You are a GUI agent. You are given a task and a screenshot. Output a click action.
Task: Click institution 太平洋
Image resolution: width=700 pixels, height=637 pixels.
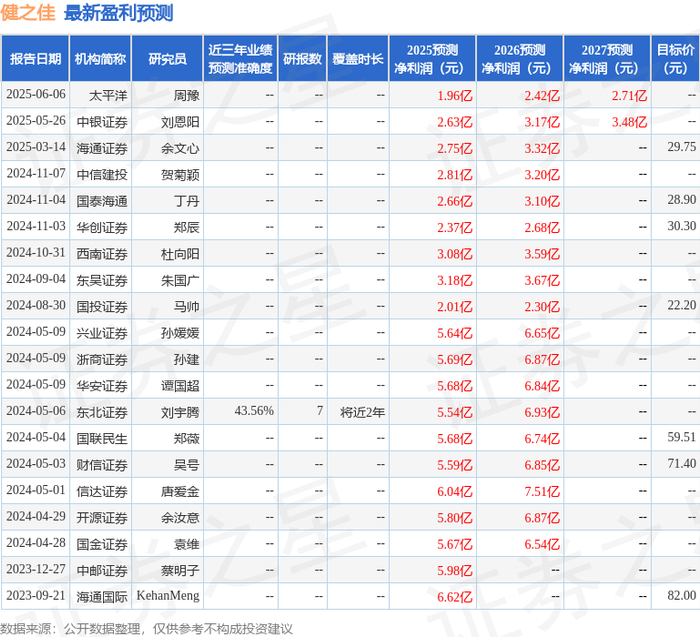108,96
